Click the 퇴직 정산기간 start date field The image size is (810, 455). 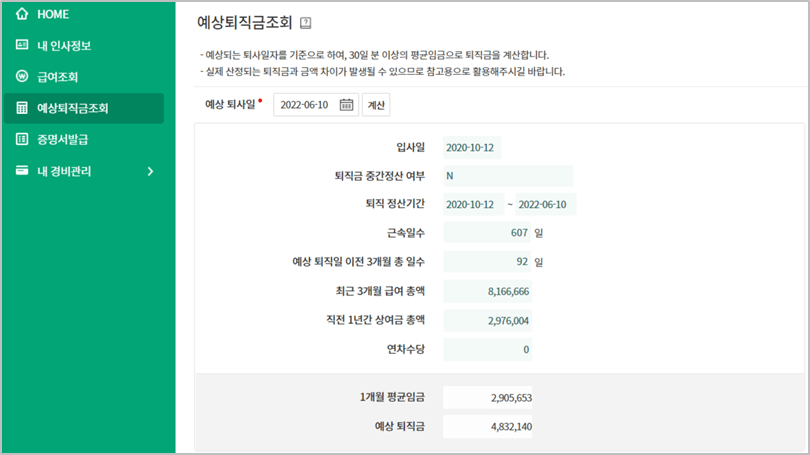473,205
